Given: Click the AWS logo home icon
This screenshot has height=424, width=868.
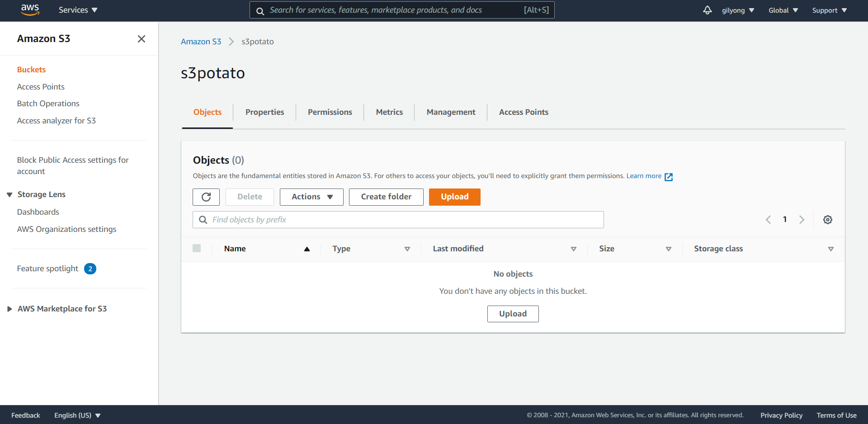Looking at the screenshot, I should [30, 10].
